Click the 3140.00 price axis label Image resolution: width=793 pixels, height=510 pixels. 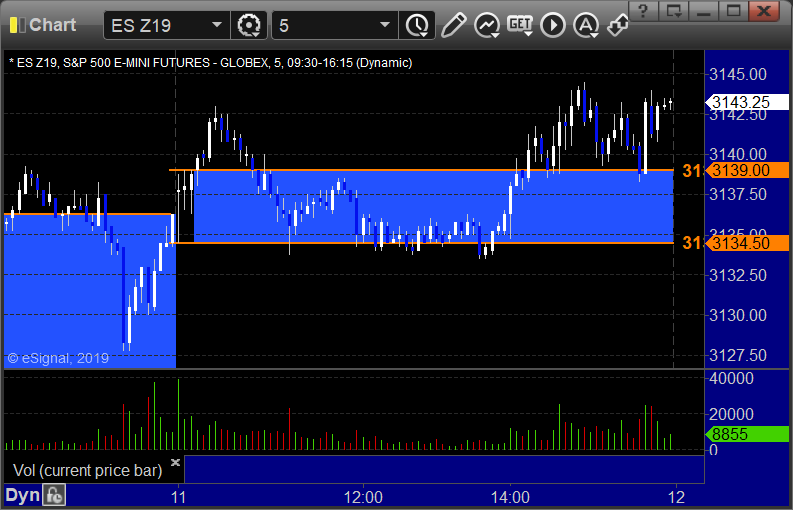(738, 153)
